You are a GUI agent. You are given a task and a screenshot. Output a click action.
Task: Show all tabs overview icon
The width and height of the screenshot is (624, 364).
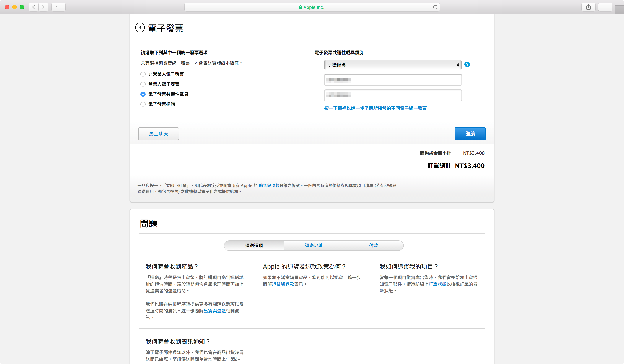tap(605, 7)
